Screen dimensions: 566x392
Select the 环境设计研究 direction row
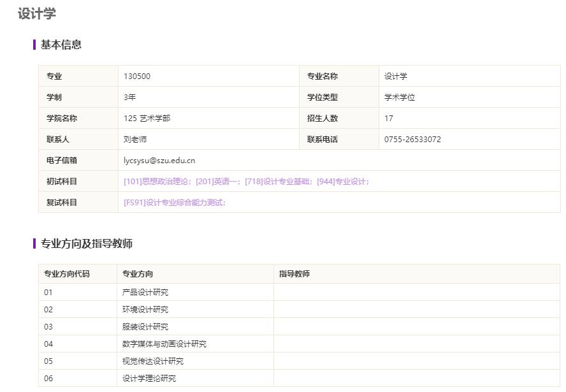pos(145,310)
